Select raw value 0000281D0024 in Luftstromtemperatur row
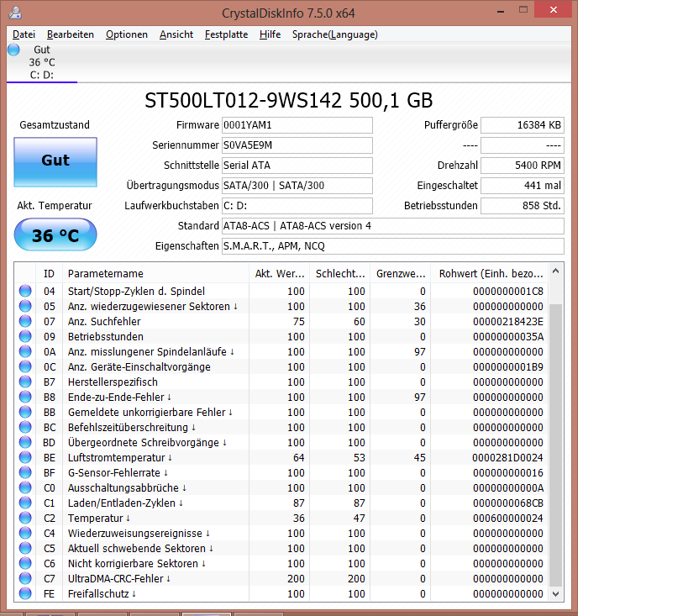 [x=507, y=457]
